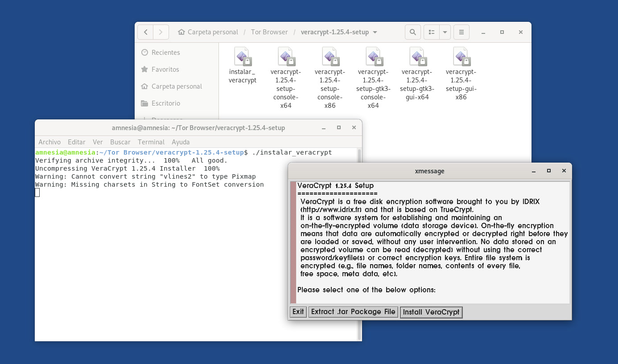Viewport: 618px width, 364px height.
Task: Open Favoritos in the sidebar
Action: pos(165,70)
